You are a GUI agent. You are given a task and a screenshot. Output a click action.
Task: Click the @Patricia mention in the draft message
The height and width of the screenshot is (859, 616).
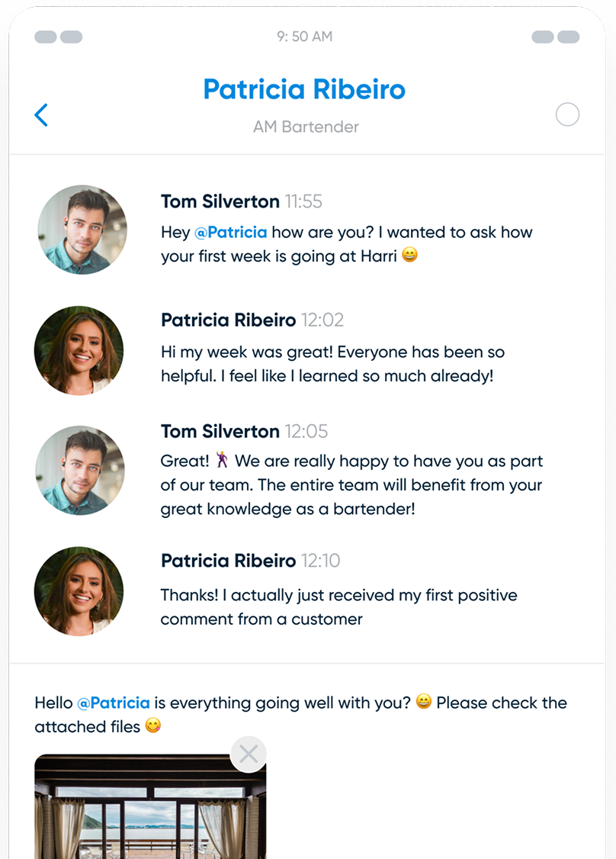114,703
